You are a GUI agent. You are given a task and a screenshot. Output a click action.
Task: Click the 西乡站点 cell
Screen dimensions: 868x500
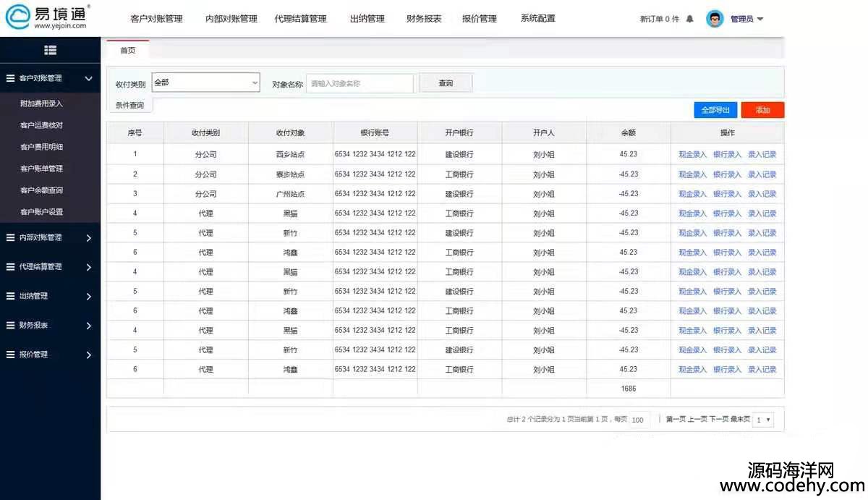290,154
